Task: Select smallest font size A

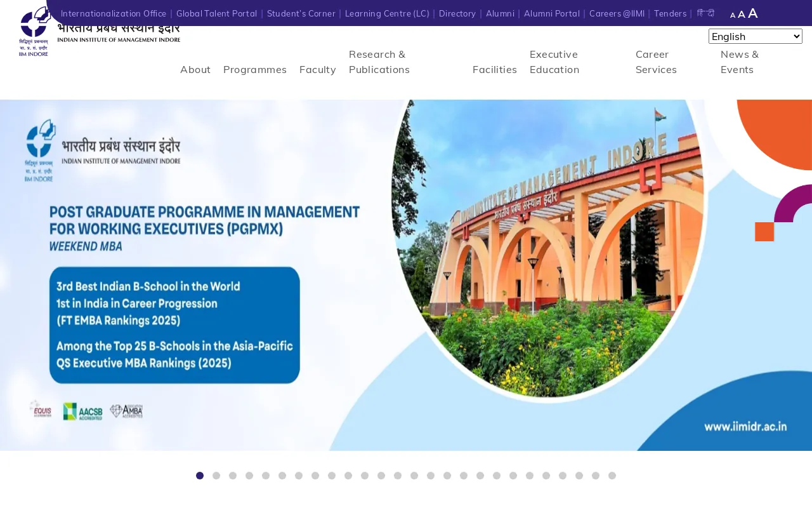Action: 733,15
